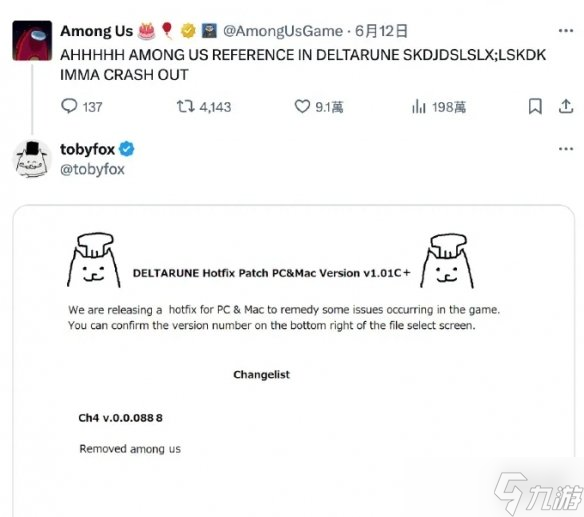Click the tobyfox display name
The image size is (584, 517).
click(x=88, y=149)
